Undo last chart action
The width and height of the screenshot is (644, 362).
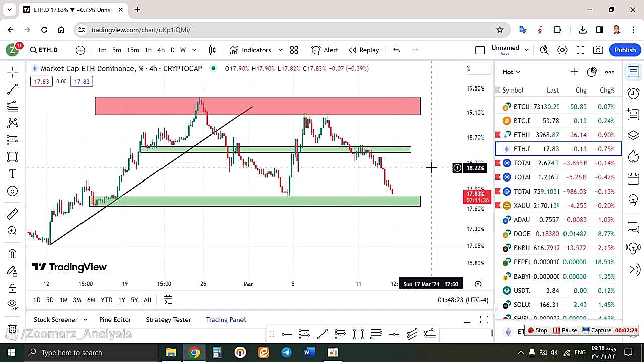396,50
